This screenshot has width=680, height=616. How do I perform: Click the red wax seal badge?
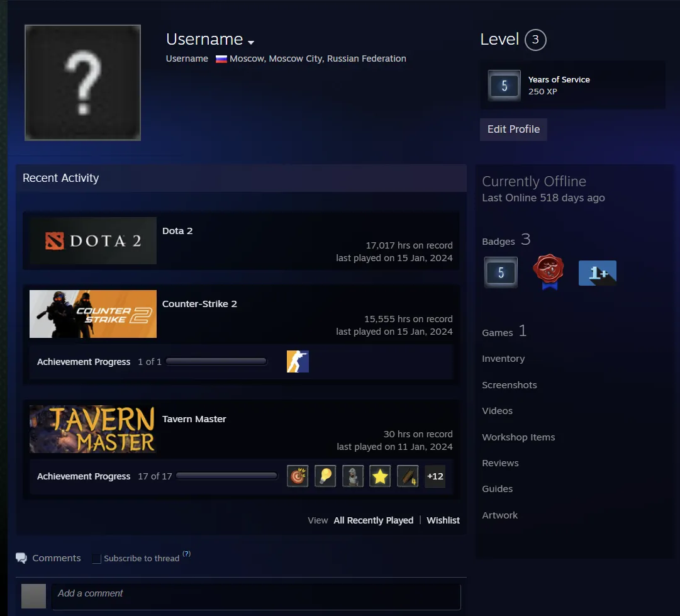pos(548,272)
